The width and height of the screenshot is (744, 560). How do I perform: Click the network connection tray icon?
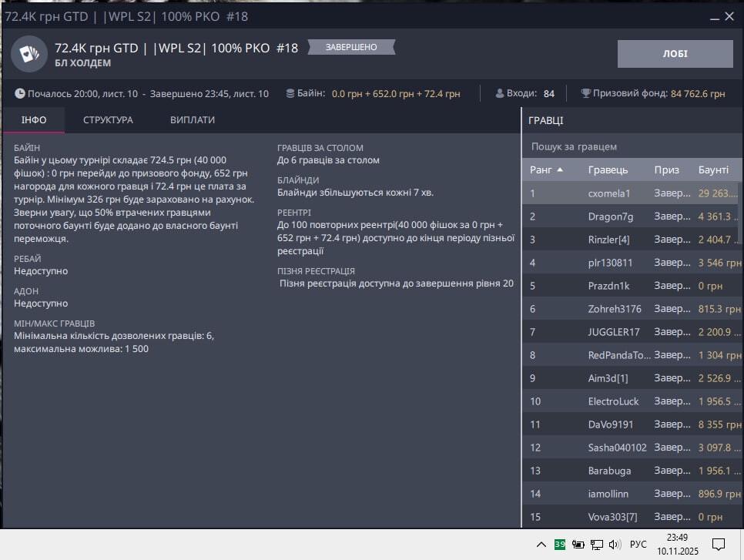(596, 544)
